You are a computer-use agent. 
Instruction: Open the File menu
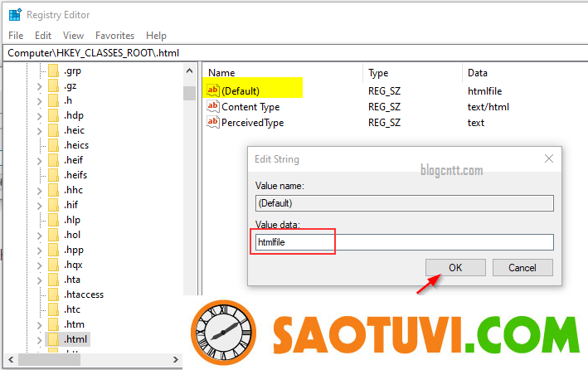coord(16,36)
